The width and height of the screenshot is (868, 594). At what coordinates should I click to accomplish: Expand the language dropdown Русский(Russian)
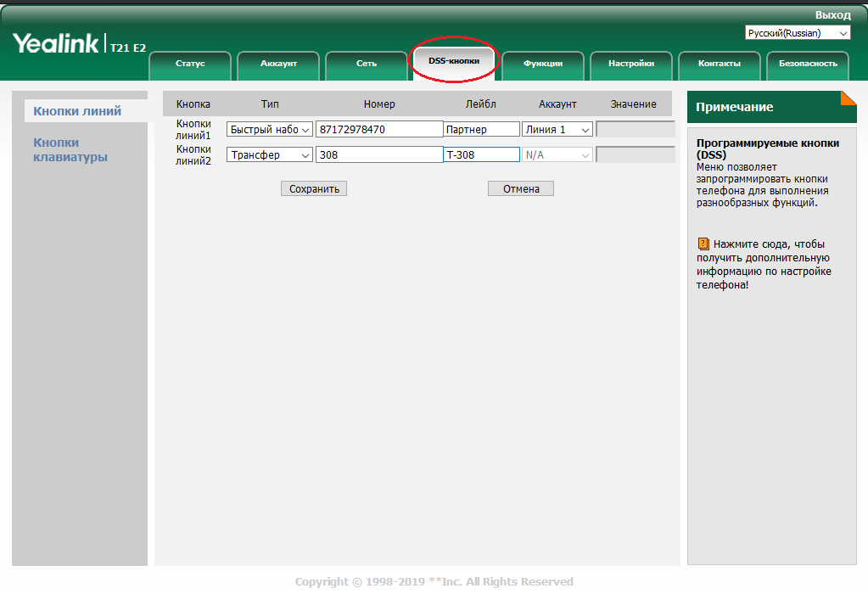(x=798, y=33)
